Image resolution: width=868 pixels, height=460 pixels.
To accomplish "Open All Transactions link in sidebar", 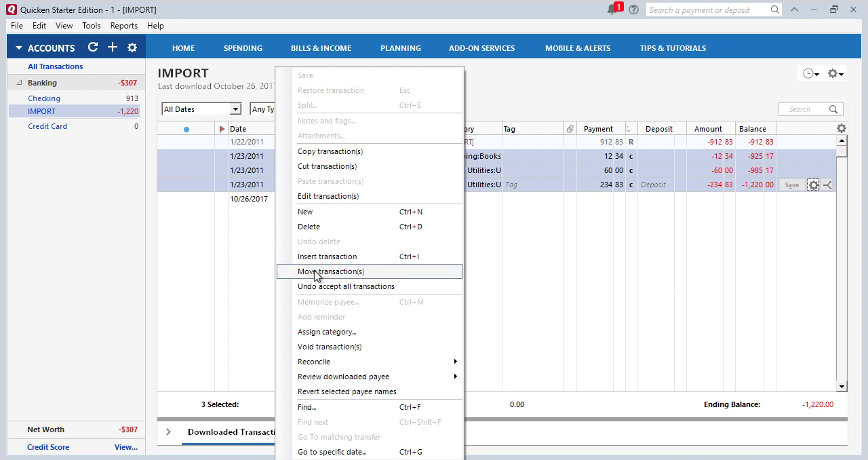I will pyautogui.click(x=55, y=66).
